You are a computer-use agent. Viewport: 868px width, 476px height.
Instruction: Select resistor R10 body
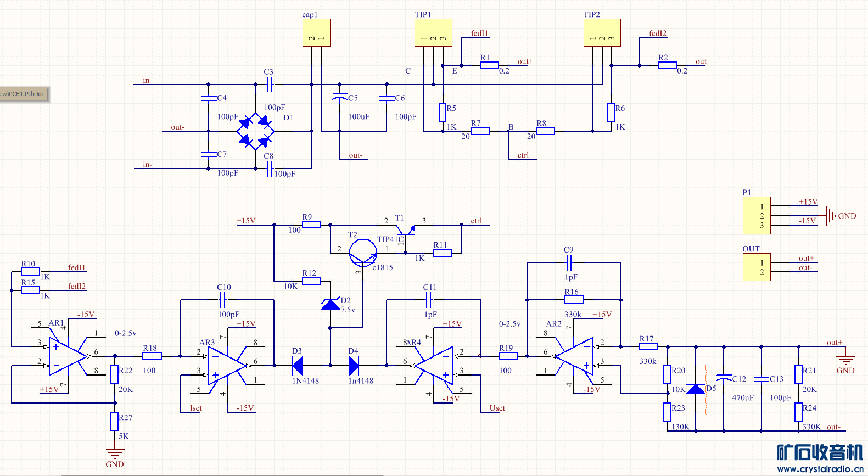click(x=30, y=272)
